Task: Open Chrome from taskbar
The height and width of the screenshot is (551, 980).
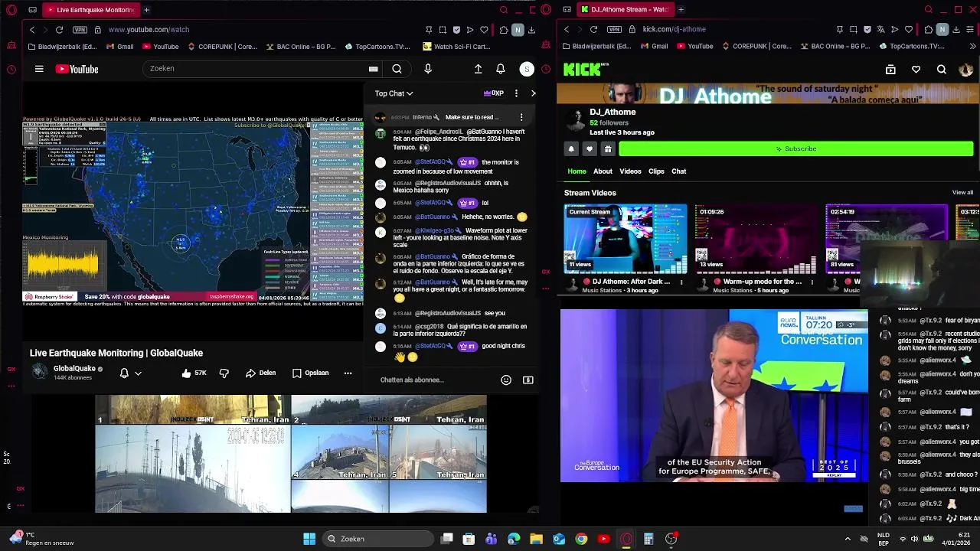Action: pos(581,539)
